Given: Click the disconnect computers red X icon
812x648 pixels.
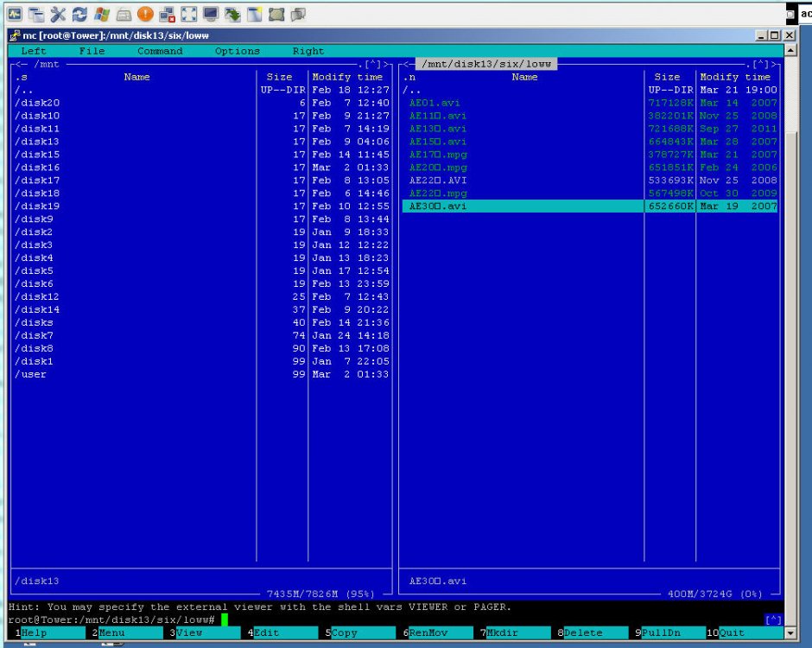Looking at the screenshot, I should 167,15.
